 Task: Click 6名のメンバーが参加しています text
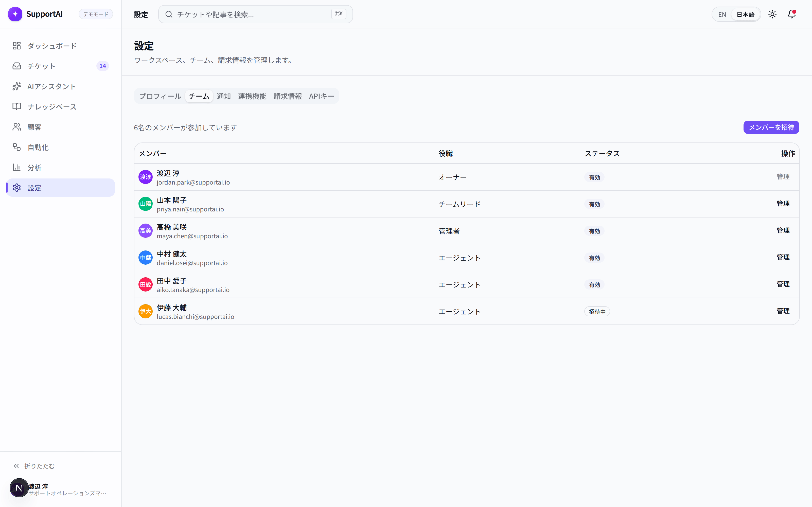tap(185, 128)
